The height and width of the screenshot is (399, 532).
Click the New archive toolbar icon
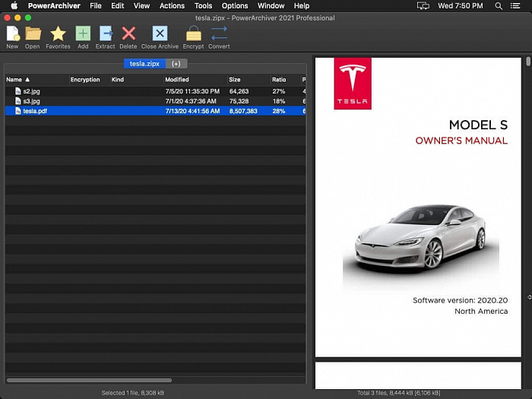coord(13,33)
